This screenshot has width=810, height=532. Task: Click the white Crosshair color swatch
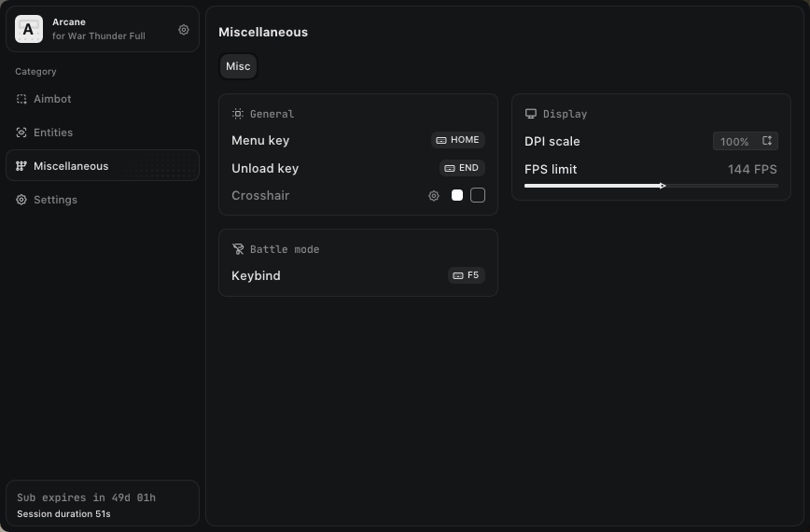tap(457, 195)
